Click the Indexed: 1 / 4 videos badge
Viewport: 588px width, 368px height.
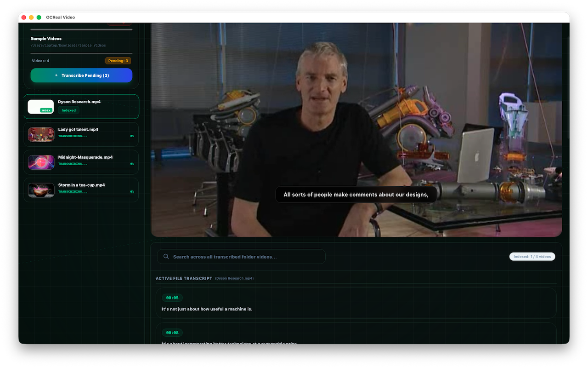(532, 257)
